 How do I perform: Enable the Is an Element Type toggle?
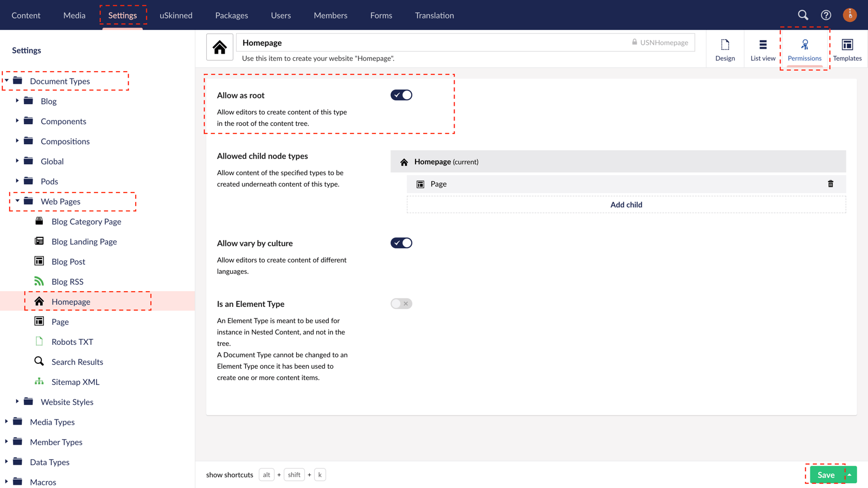(401, 303)
